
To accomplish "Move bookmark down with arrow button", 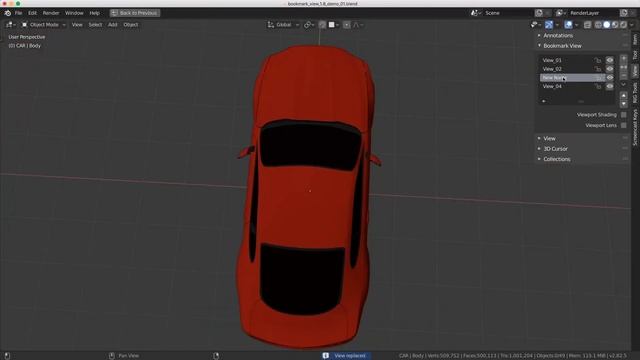I will (624, 104).
